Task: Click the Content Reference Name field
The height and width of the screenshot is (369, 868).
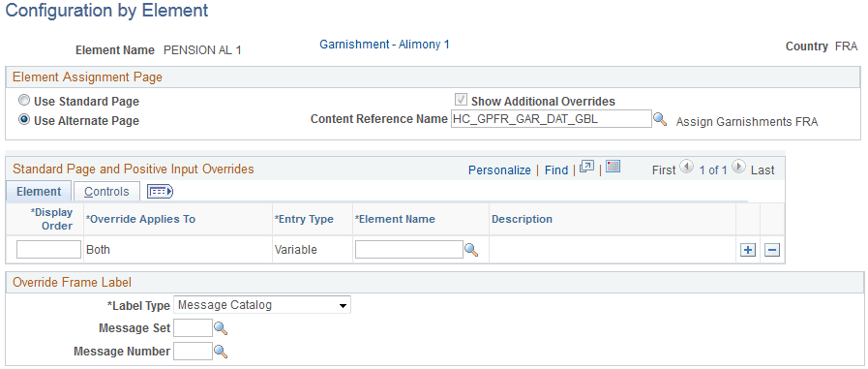Action: (x=552, y=118)
